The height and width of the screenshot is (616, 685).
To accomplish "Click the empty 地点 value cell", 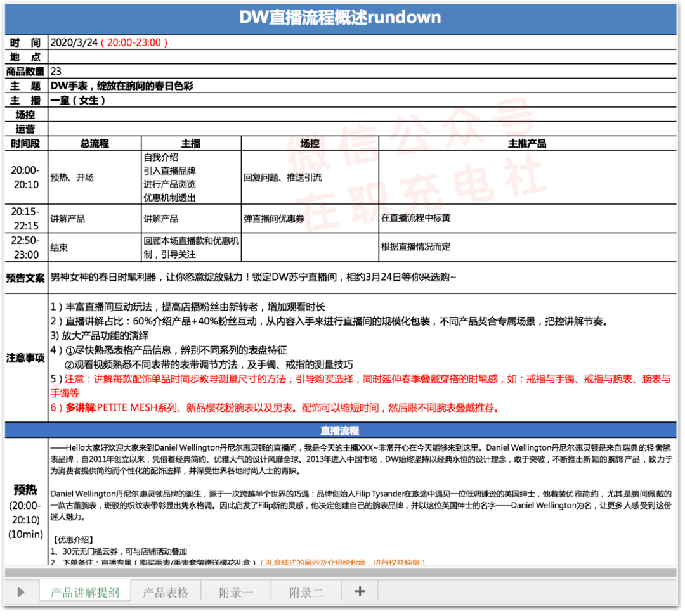I will pyautogui.click(x=362, y=57).
